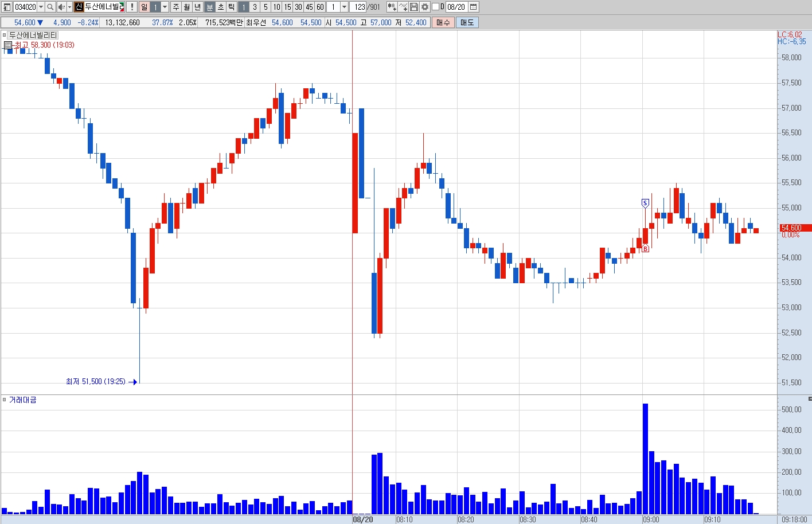Switch to the 30 minute interval
This screenshot has height=524, width=812.
coord(298,7)
